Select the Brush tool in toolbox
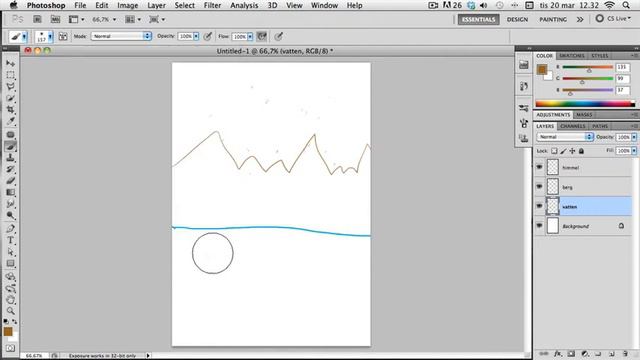The height and width of the screenshot is (360, 640). 11,146
